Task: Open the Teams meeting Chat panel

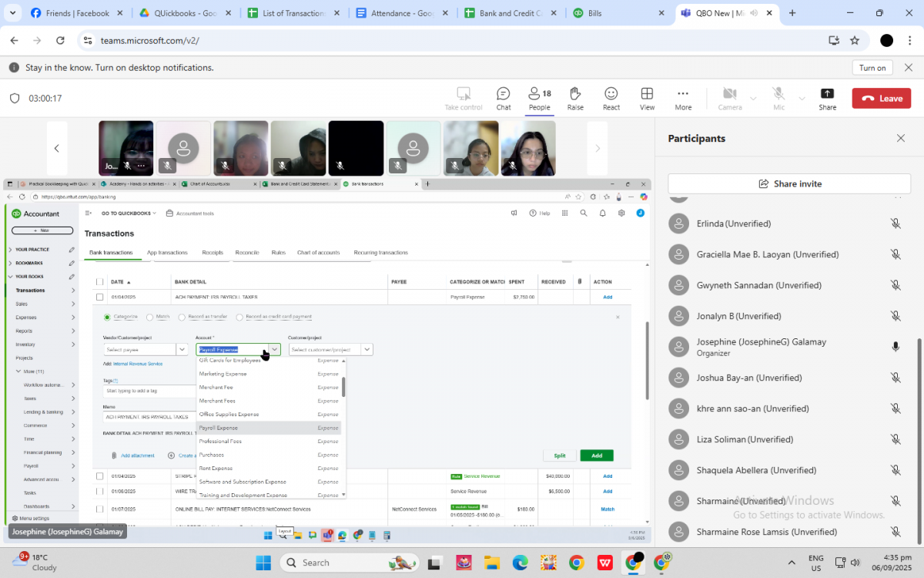Action: coord(503,98)
